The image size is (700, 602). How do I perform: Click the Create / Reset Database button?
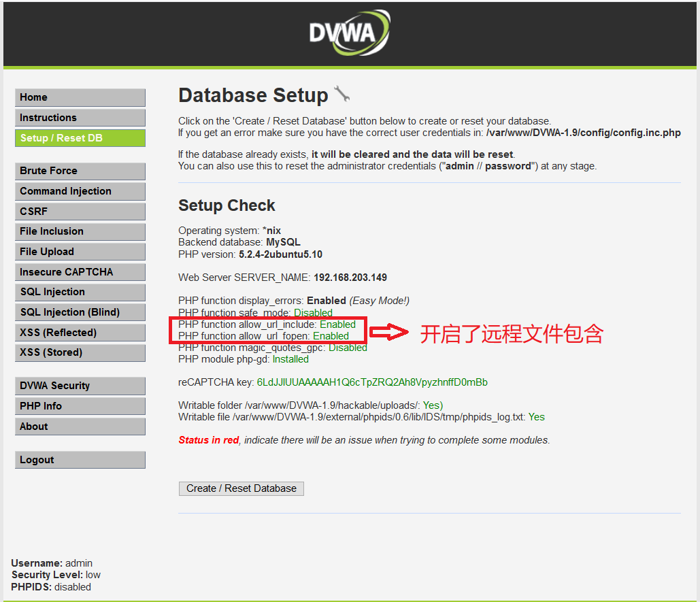click(x=241, y=488)
